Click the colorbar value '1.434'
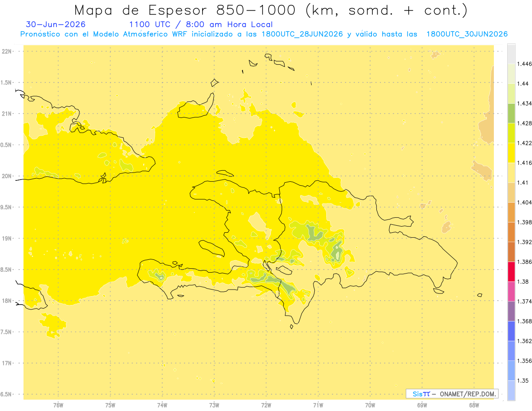532x411 pixels. click(x=525, y=104)
